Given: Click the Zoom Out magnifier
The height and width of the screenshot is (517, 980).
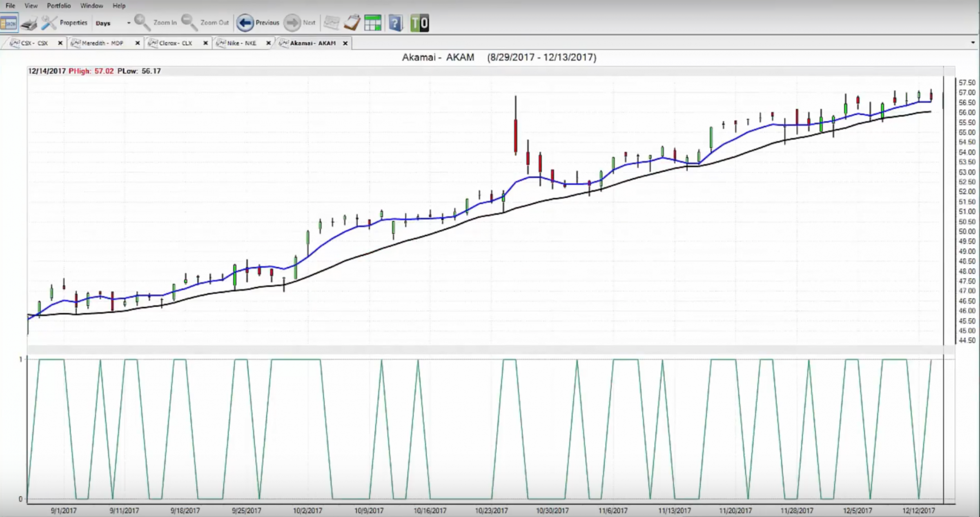Looking at the screenshot, I should point(189,22).
